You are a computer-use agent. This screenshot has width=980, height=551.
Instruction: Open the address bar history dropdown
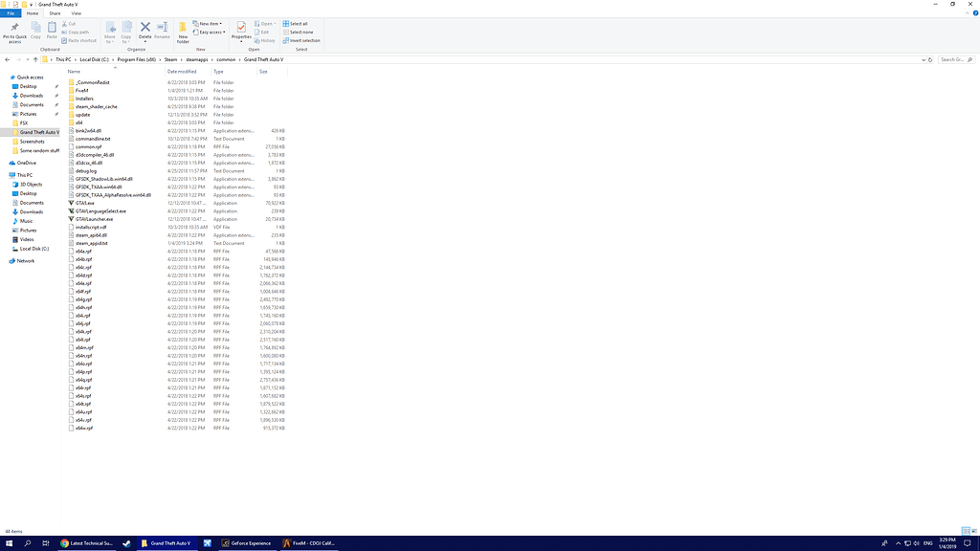924,60
